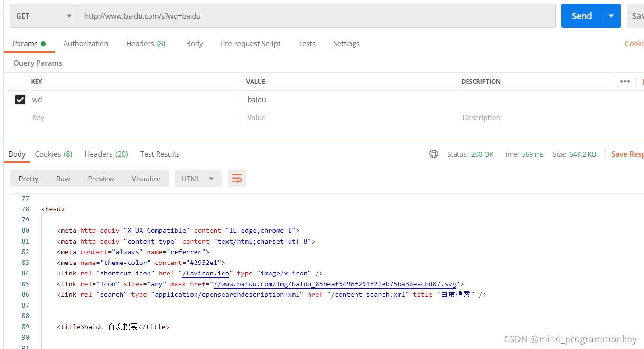644x349 pixels.
Task: Click the baidu value cell
Action: (x=350, y=100)
